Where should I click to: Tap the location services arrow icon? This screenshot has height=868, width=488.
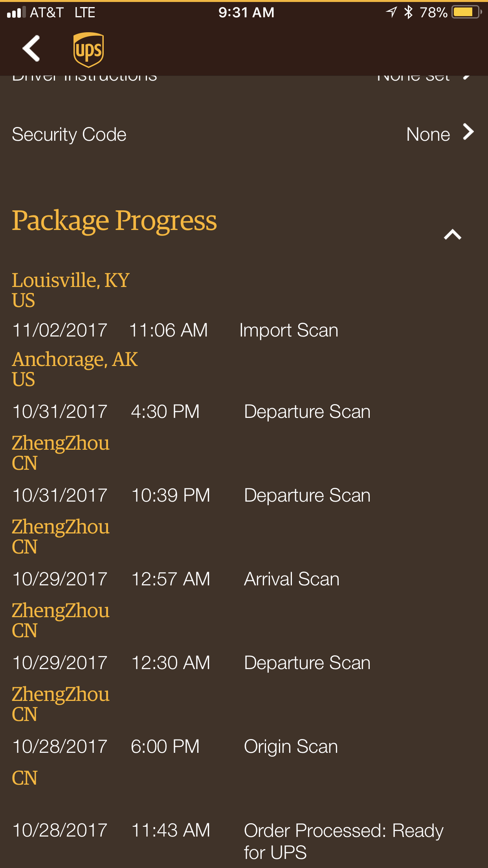391,12
